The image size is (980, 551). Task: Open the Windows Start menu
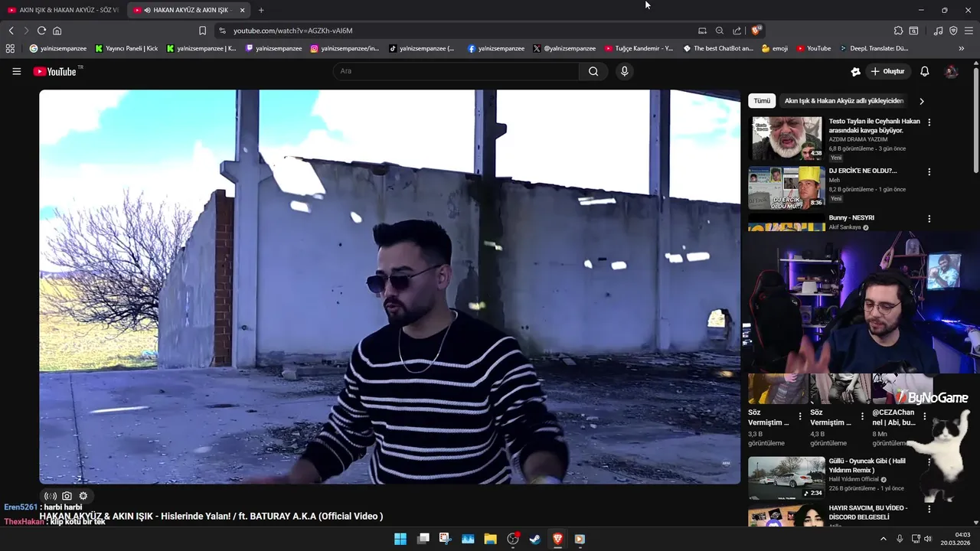400,539
